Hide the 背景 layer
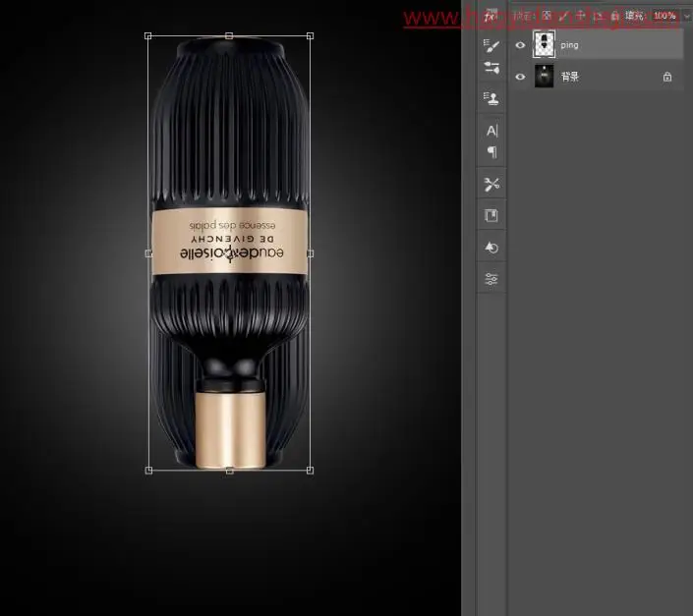The width and height of the screenshot is (693, 616). 520,77
